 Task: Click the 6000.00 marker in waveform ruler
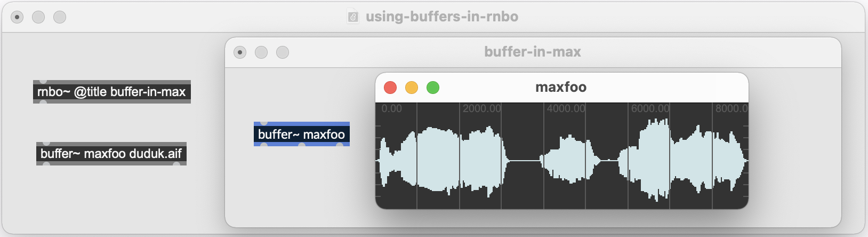[650, 108]
